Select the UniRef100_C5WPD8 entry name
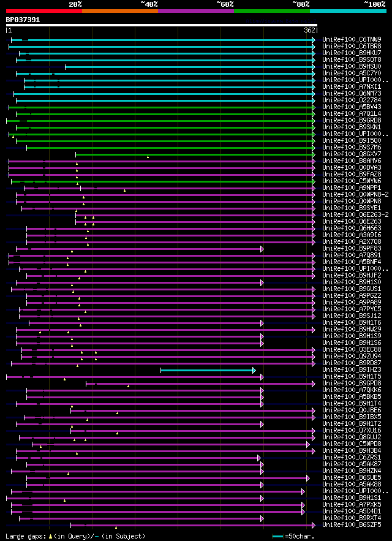392x541 pixels. 352,444
